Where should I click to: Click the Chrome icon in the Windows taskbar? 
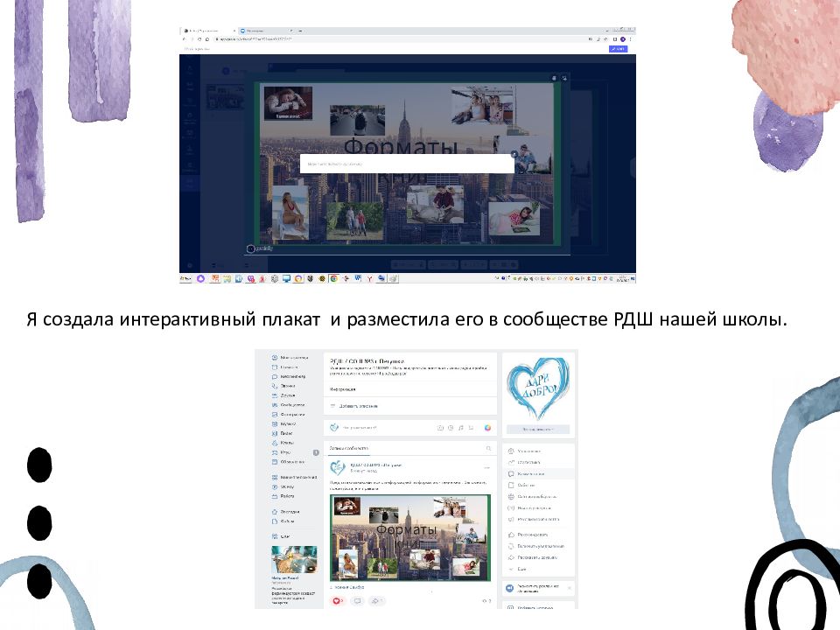click(x=332, y=278)
